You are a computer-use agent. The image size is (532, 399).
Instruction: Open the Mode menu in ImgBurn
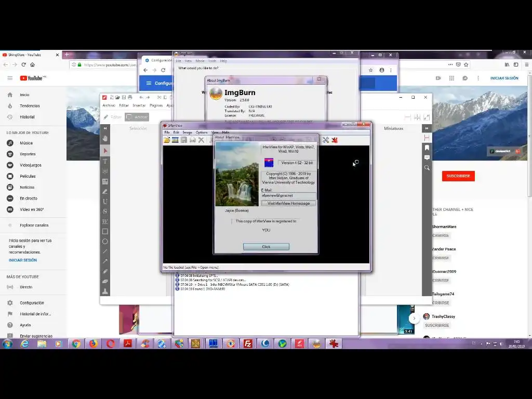click(x=200, y=61)
